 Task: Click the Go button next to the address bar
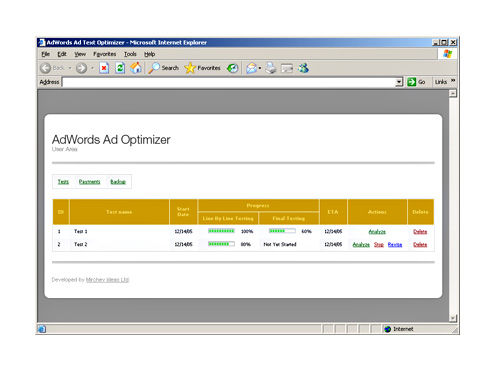click(x=416, y=82)
